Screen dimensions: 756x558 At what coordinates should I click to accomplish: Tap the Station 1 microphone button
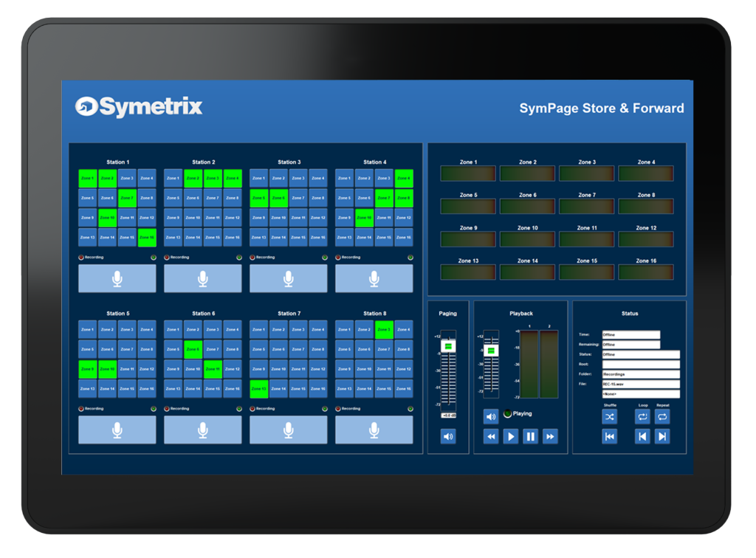[117, 278]
